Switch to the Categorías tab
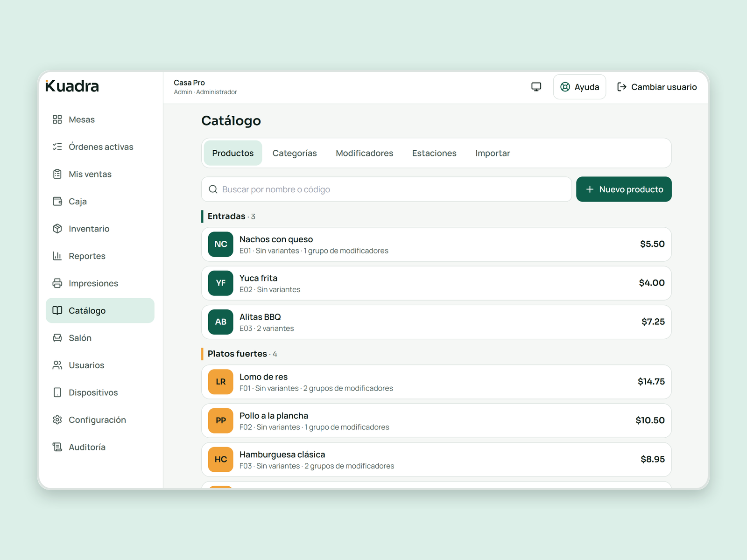 [x=295, y=153]
